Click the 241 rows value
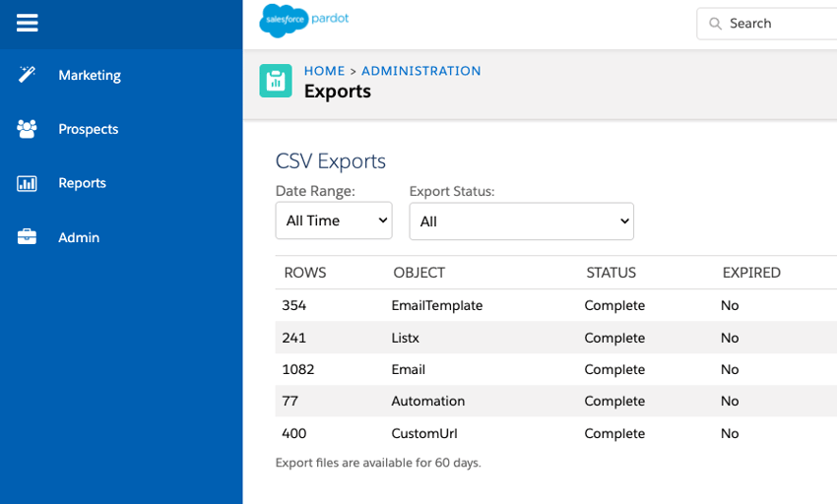The width and height of the screenshot is (837, 504). pos(294,338)
